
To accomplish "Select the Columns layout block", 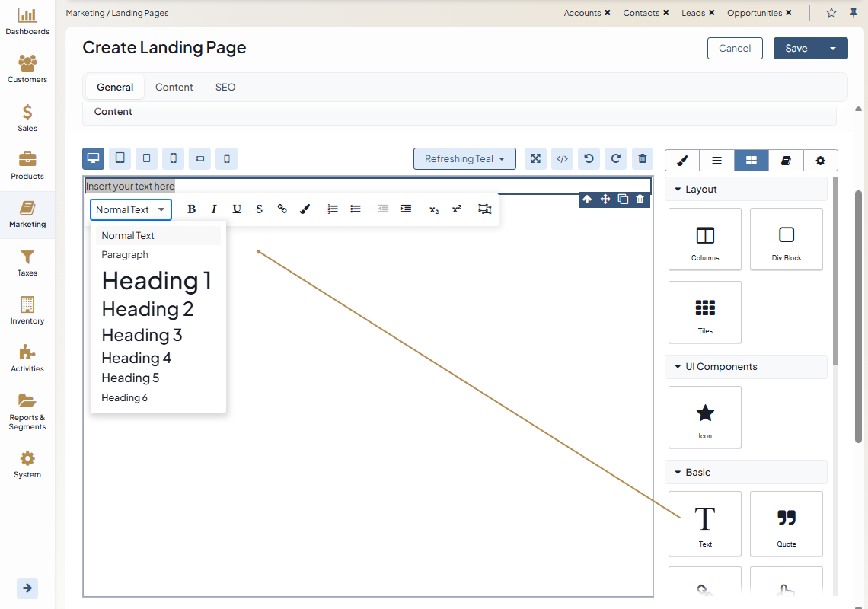I will [705, 239].
